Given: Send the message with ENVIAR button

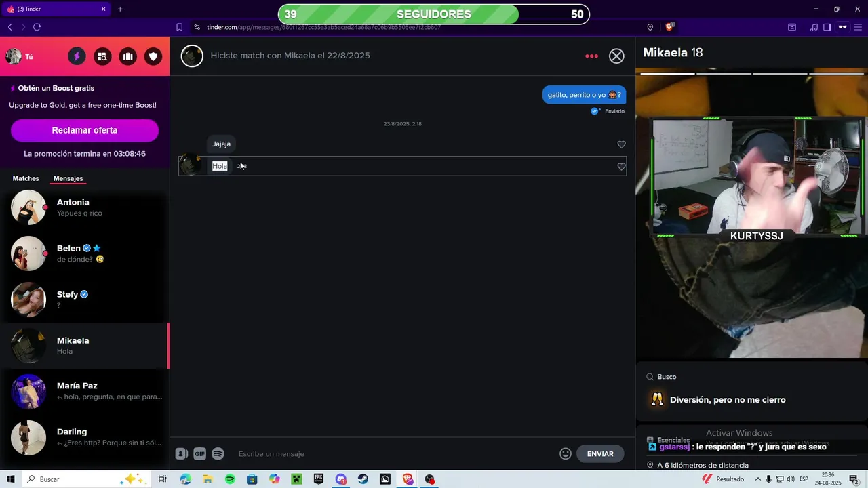Looking at the screenshot, I should (600, 454).
